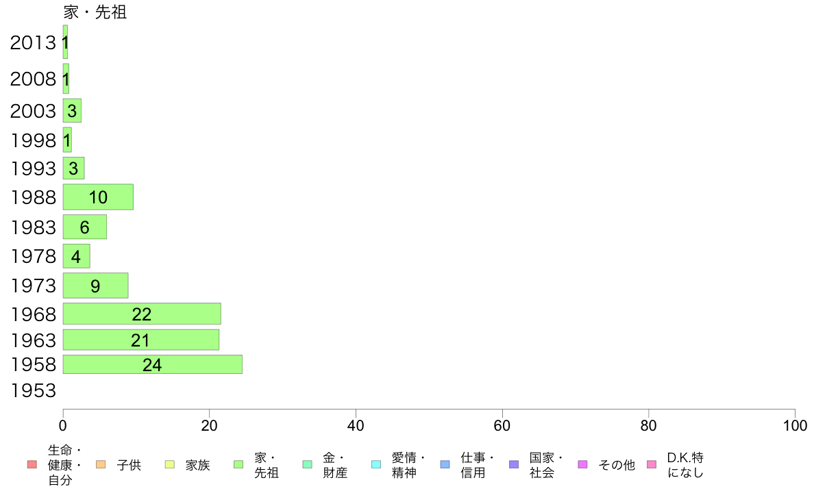Select the 1968 bar labeled 22
Viewport: 814px width, 504px height.
click(142, 314)
